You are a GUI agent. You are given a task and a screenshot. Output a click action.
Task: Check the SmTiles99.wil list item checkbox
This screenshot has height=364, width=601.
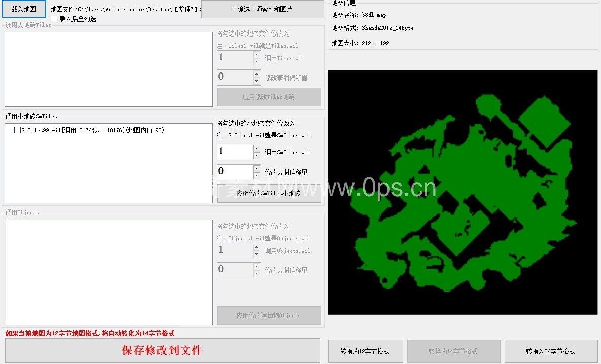click(x=18, y=130)
